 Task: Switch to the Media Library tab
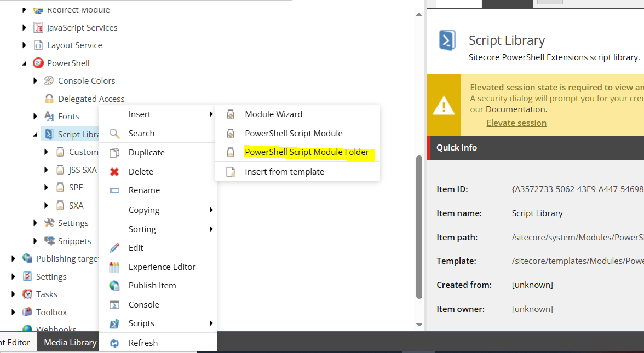[x=70, y=343]
